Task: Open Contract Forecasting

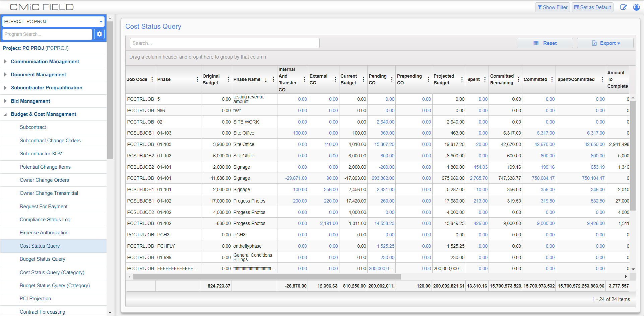Action: (43, 312)
